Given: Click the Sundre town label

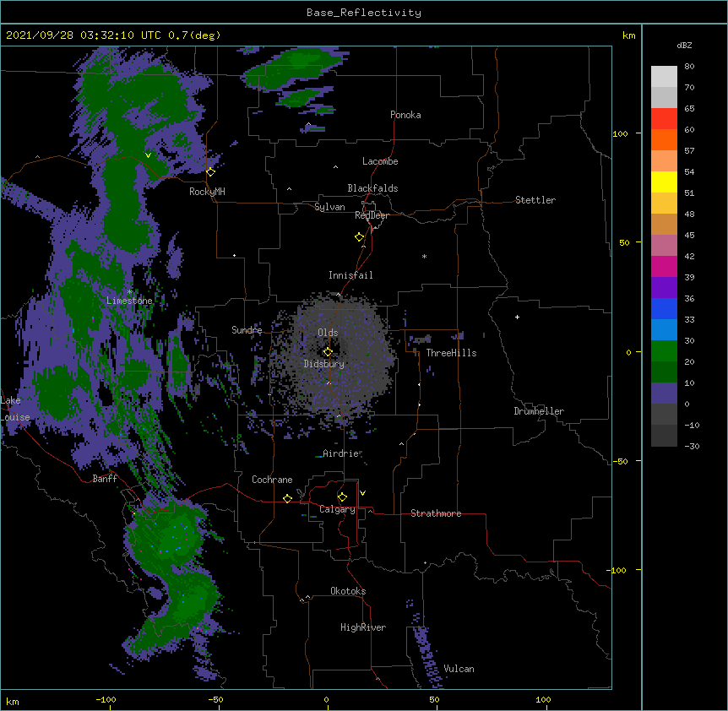Looking at the screenshot, I should pyautogui.click(x=247, y=330).
